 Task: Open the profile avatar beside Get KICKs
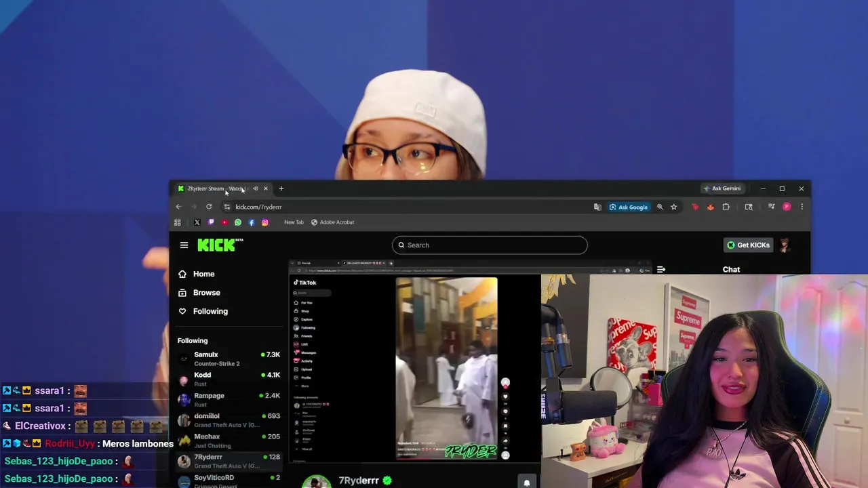click(785, 245)
